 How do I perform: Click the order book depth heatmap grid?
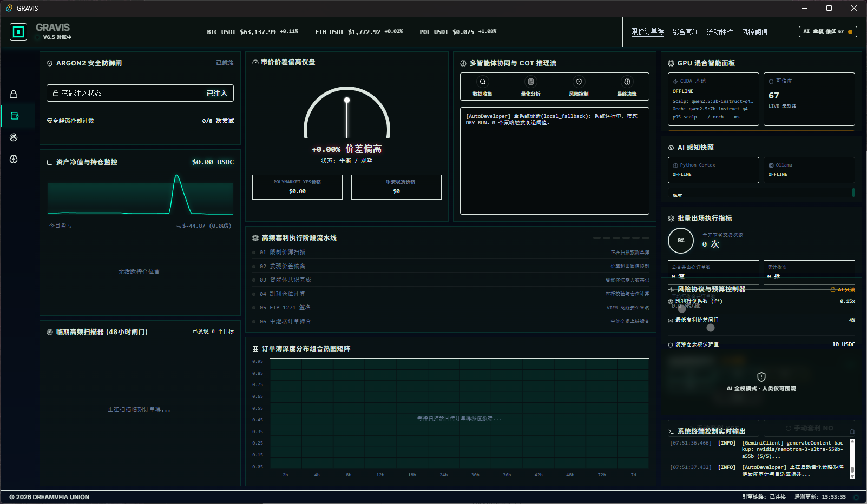[x=459, y=414]
